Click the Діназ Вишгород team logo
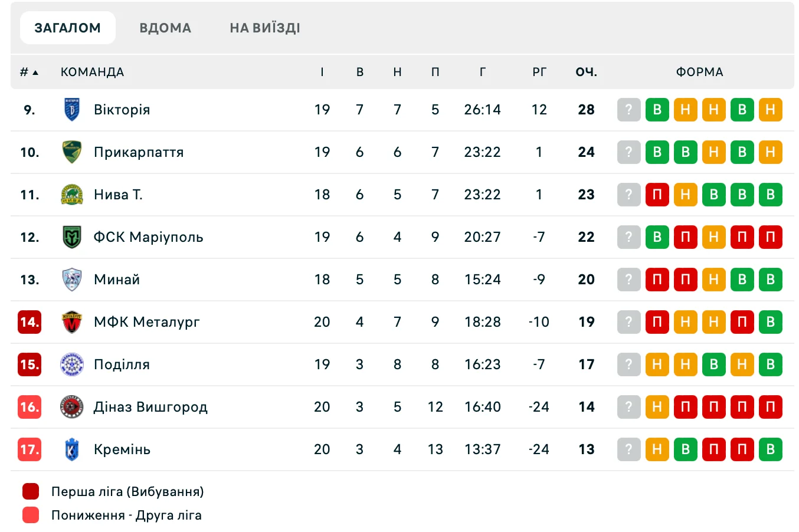Viewport: 799px width, 532px height. tap(72, 407)
